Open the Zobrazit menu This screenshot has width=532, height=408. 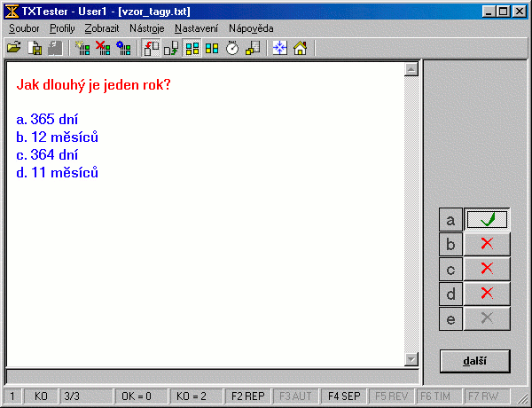click(102, 28)
